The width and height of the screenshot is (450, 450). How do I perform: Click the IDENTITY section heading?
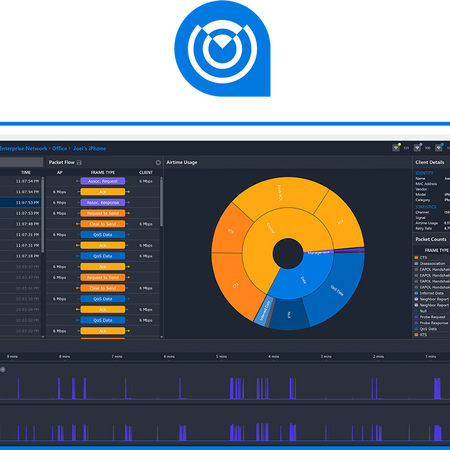click(424, 173)
